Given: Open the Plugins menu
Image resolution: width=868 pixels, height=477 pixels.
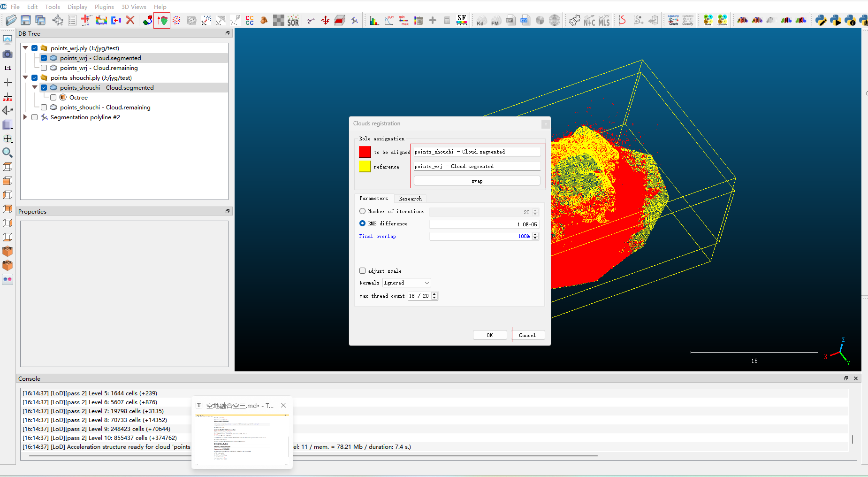Looking at the screenshot, I should tap(104, 7).
